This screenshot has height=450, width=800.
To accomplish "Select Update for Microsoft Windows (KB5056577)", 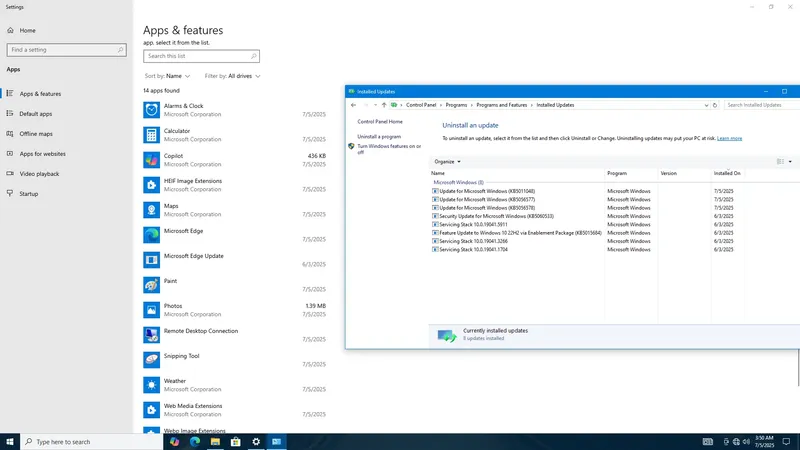I will click(487, 199).
